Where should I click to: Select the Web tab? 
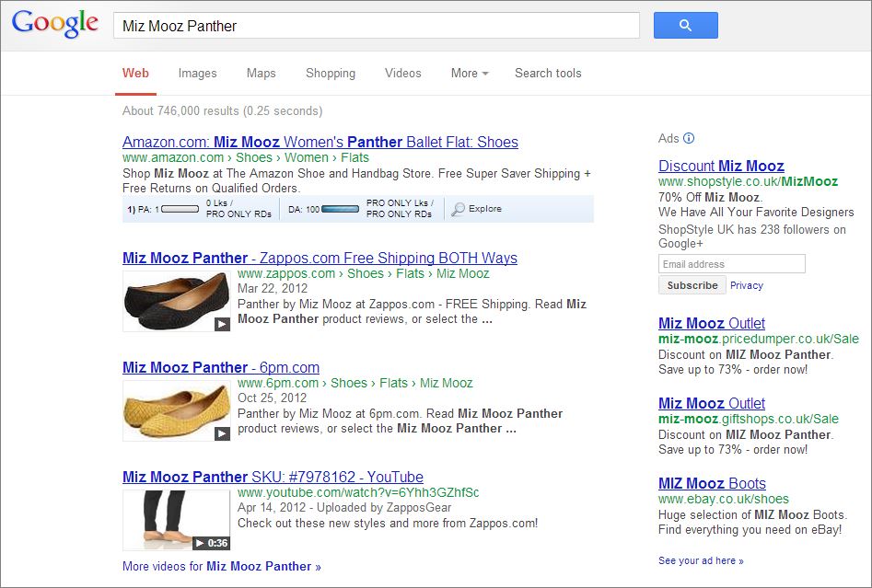[135, 74]
